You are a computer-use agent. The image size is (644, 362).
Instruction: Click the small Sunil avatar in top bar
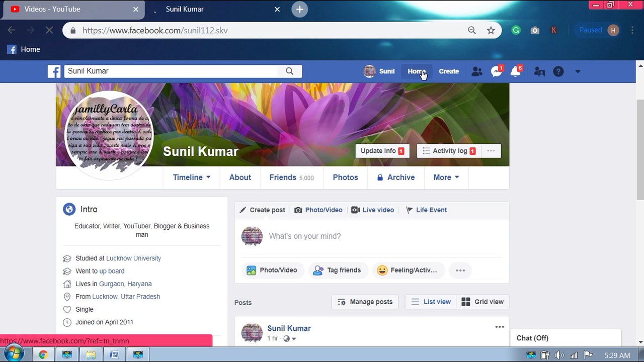click(370, 71)
